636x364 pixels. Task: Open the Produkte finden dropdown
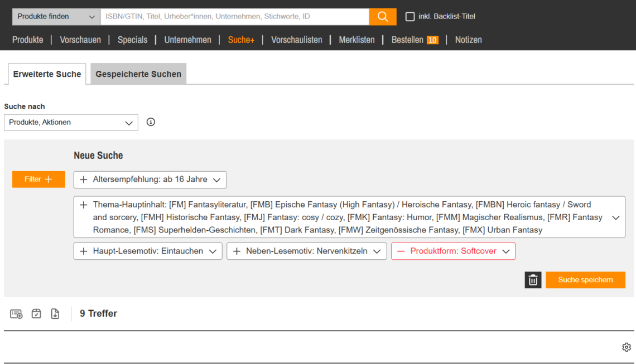[x=56, y=17]
